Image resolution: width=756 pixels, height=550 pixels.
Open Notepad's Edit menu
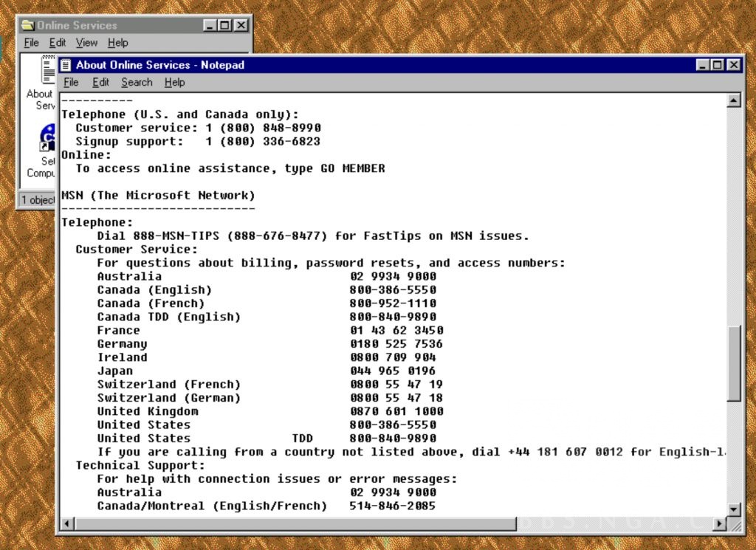pyautogui.click(x=100, y=82)
